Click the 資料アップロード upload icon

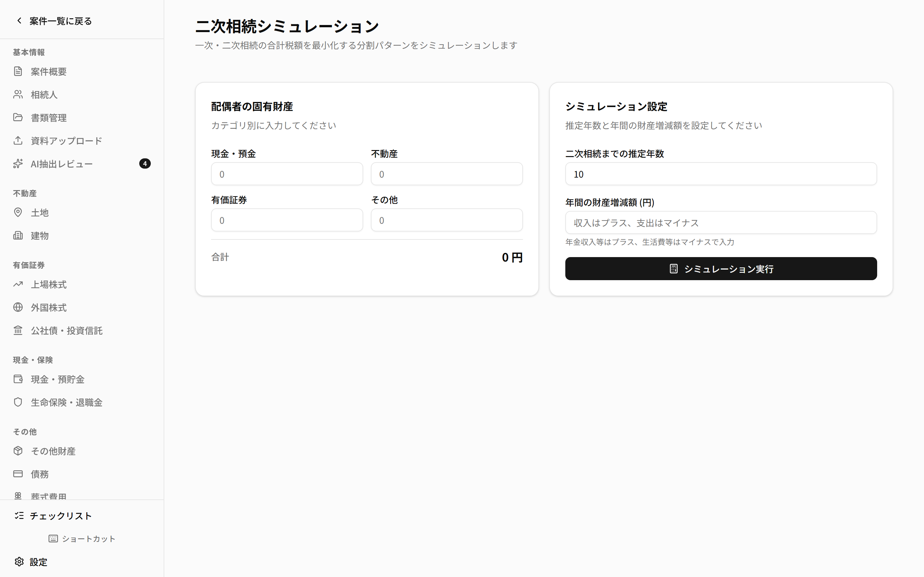[18, 140]
